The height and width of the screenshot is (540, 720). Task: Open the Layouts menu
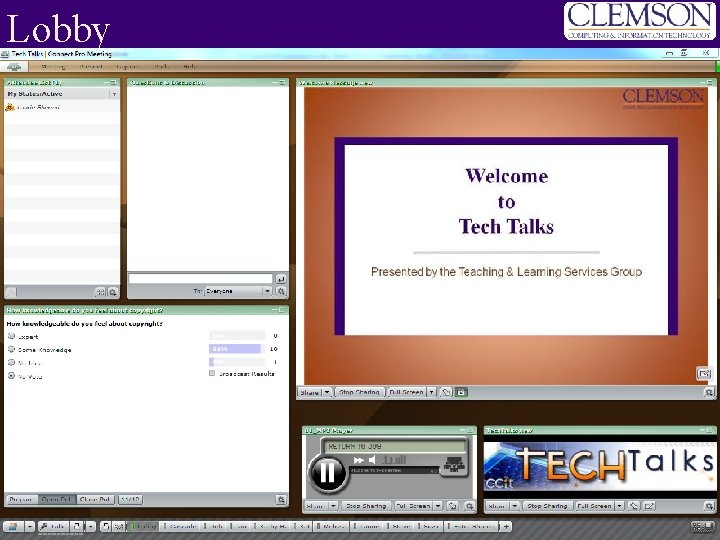pos(127,67)
